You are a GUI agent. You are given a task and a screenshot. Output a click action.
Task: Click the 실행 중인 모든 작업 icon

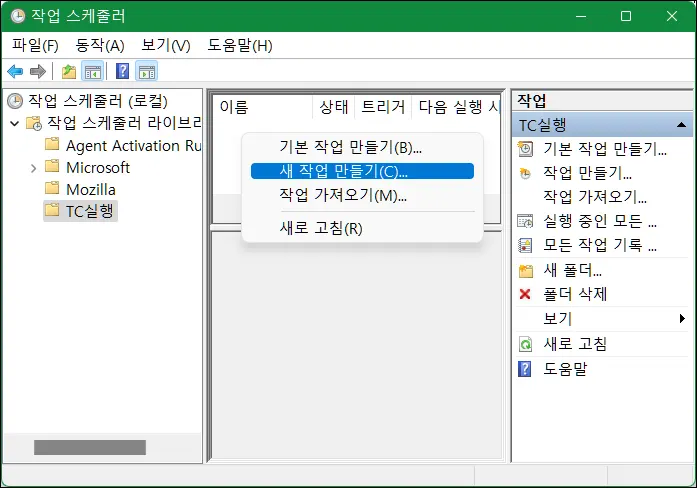coord(525,221)
